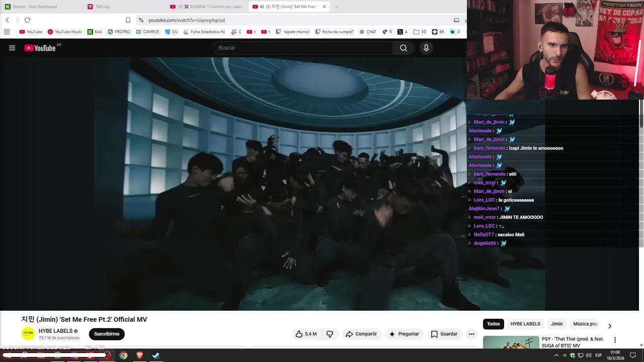Save video with Guardar button
The width and height of the screenshot is (644, 362).
(444, 334)
